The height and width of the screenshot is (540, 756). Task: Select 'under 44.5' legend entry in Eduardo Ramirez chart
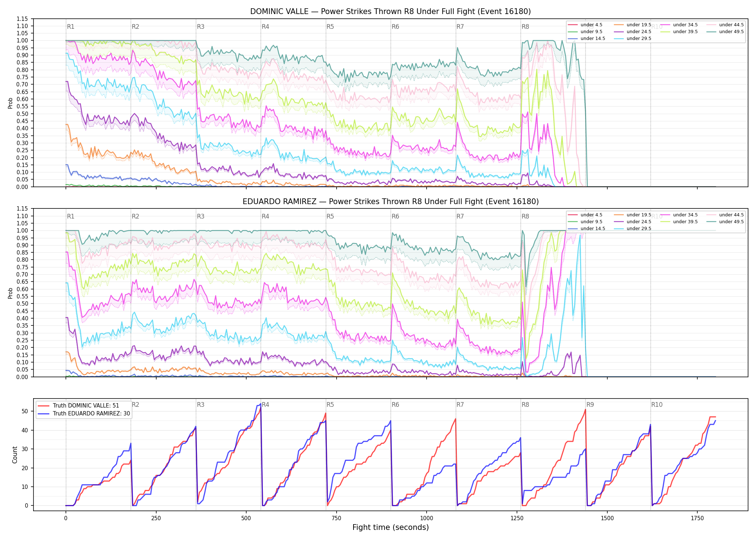pos(725,215)
